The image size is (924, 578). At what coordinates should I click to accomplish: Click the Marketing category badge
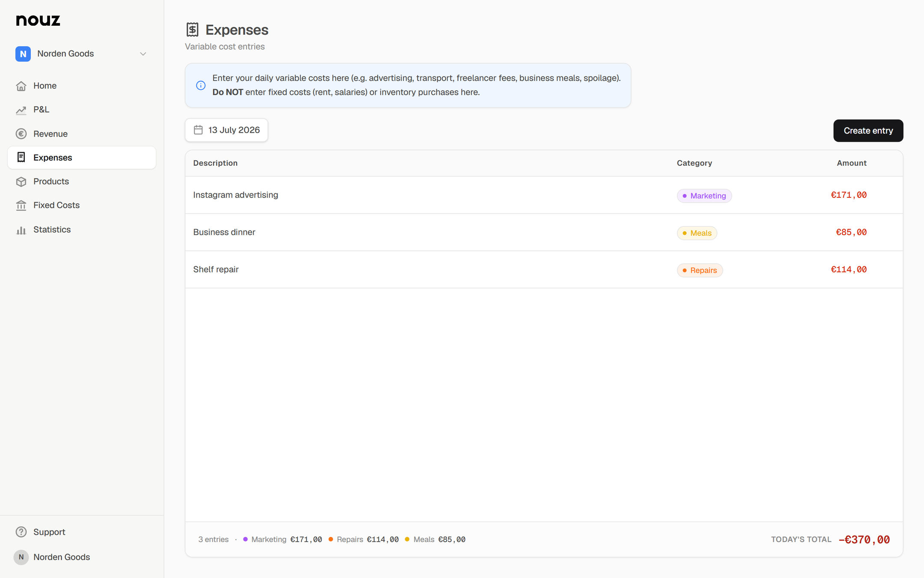click(704, 196)
